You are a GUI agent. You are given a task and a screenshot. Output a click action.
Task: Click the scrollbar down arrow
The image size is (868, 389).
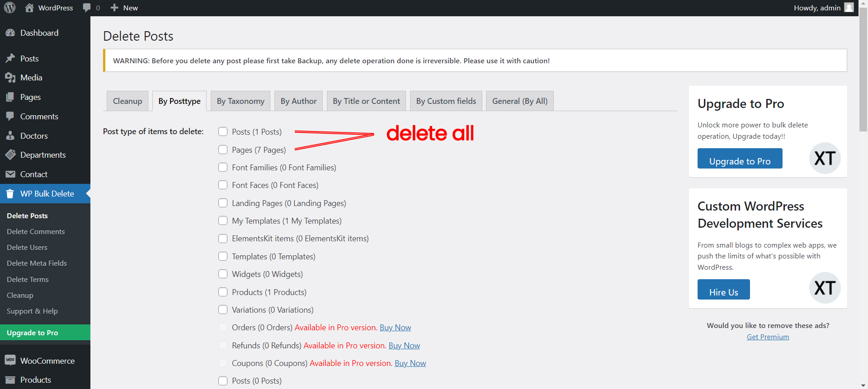coord(863,385)
